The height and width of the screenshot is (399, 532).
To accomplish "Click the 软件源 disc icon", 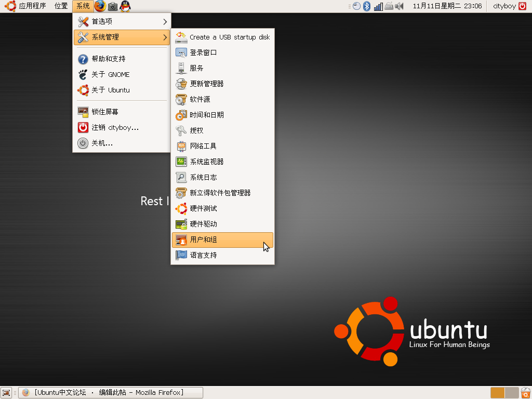I will (x=181, y=99).
